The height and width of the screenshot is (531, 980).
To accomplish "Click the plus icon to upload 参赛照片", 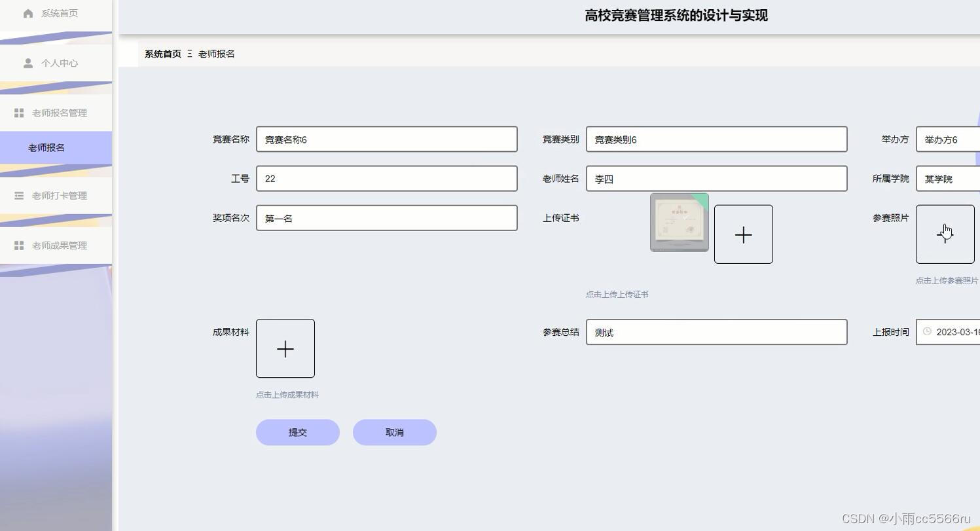I will [x=945, y=234].
